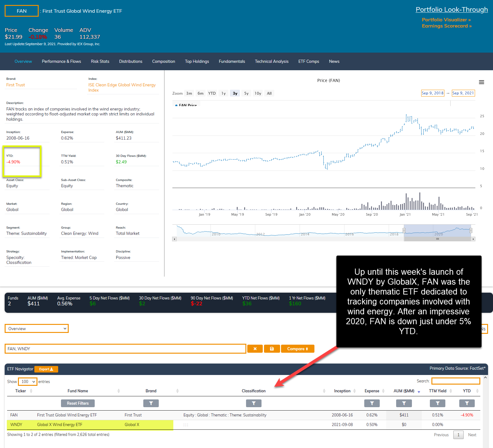Go to Top Holdings tab

click(197, 61)
